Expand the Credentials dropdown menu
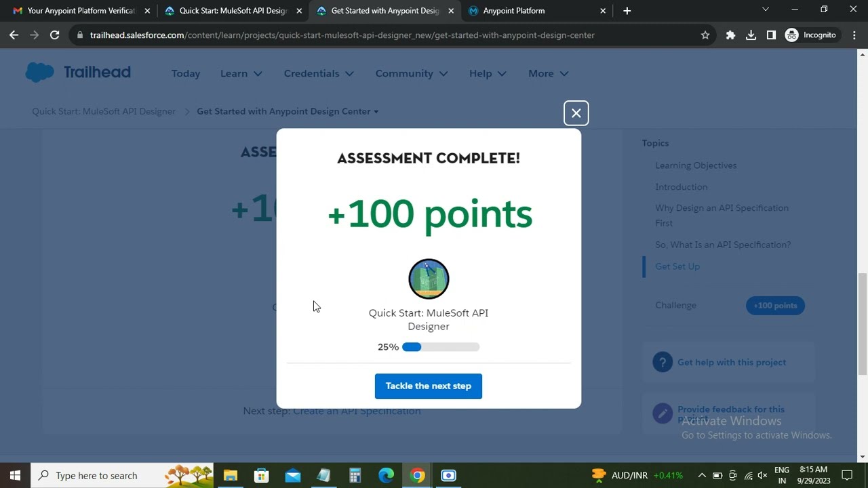Image resolution: width=868 pixels, height=488 pixels. [x=319, y=73]
